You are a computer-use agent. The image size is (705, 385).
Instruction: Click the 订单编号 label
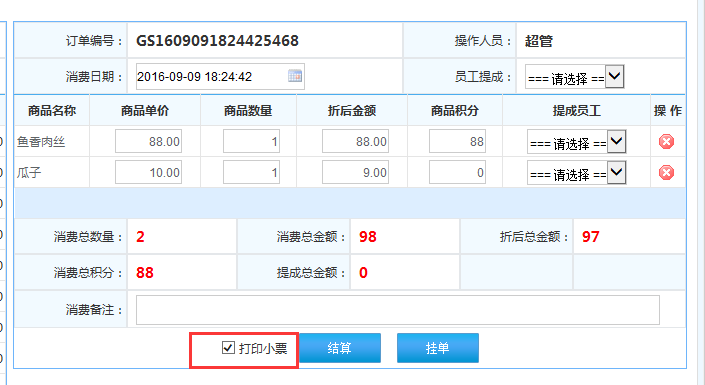pos(94,41)
